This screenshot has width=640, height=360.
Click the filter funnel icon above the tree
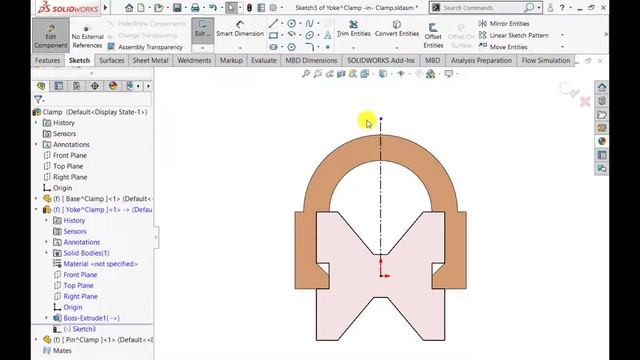coord(38,99)
